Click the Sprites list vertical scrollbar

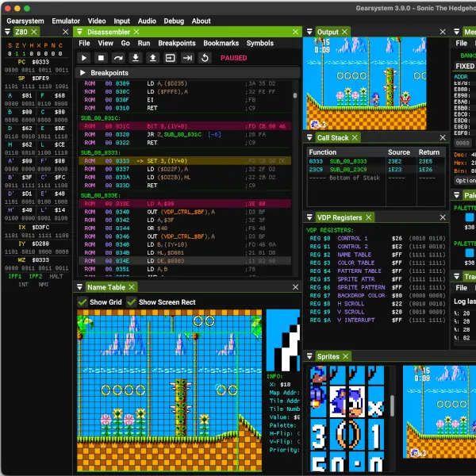(392, 405)
